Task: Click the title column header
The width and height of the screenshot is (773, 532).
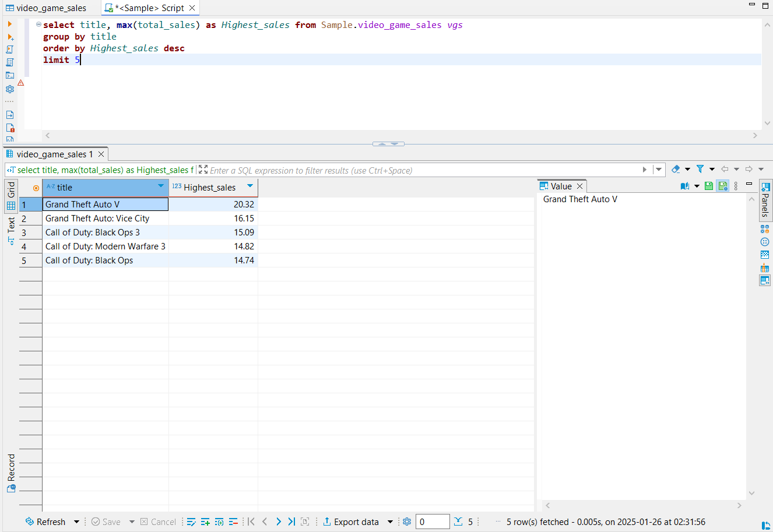Action: (106, 187)
